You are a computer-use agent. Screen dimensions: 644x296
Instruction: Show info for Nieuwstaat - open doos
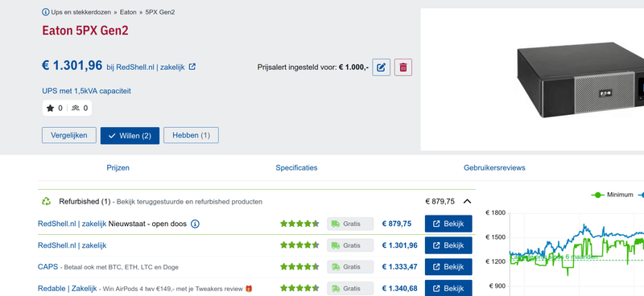pyautogui.click(x=196, y=224)
